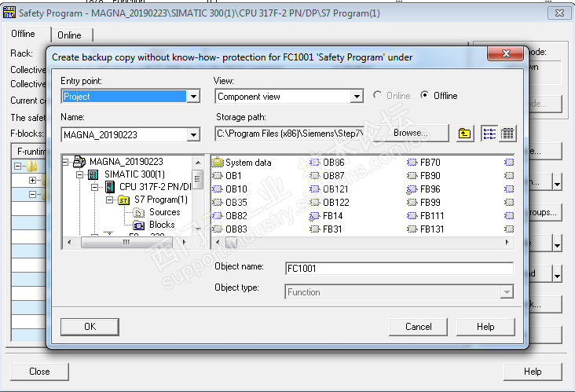
Task: Collapse the S7 Program(1) tree node
Action: (109, 200)
